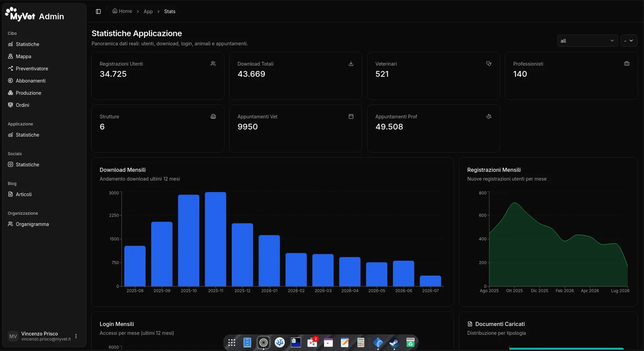
Task: Open the "all" filter dropdown
Action: click(587, 41)
